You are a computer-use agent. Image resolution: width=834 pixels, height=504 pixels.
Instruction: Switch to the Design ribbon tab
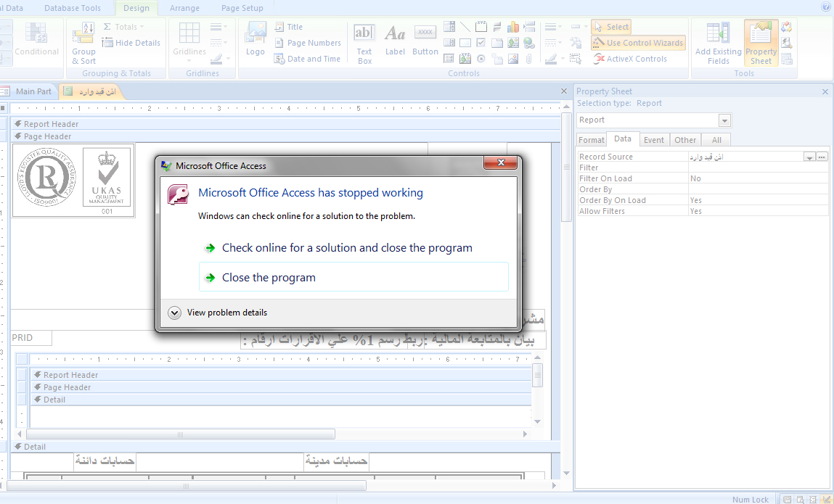(x=136, y=8)
